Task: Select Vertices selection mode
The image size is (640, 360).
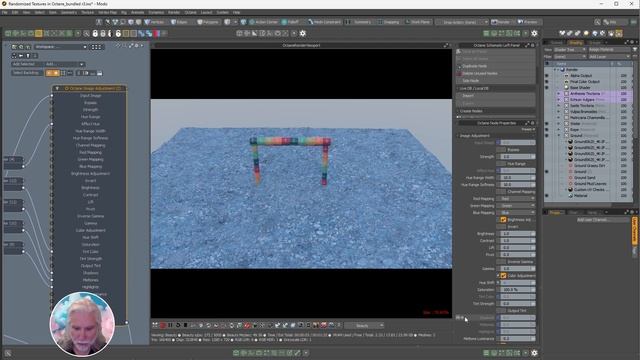Action: click(154, 22)
